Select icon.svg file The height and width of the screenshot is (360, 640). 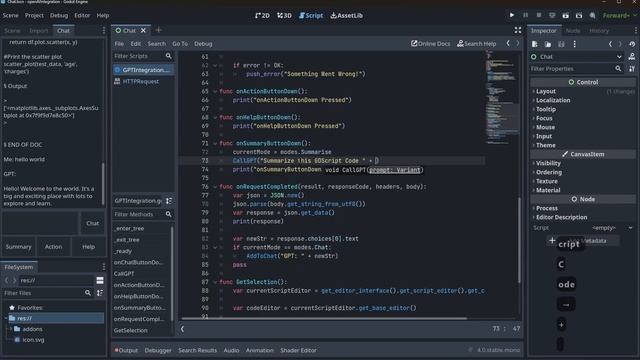coord(33,340)
